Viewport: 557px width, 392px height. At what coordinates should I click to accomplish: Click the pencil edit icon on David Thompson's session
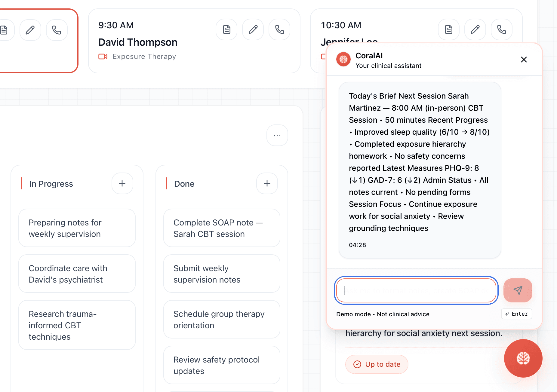253,29
